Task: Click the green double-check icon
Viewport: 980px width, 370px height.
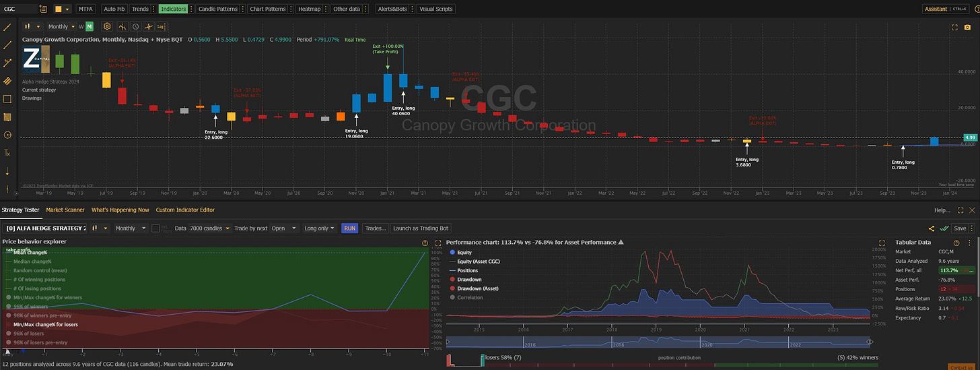Action: pyautogui.click(x=944, y=228)
